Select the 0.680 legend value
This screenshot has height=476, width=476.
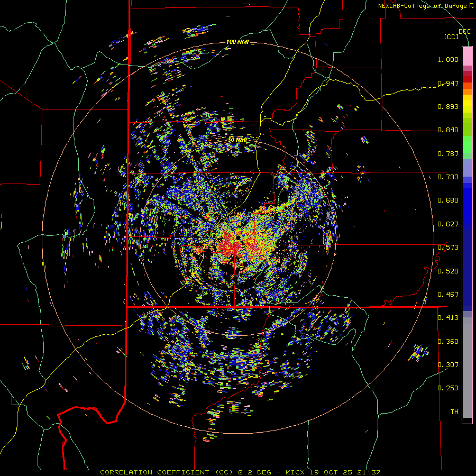(x=448, y=200)
